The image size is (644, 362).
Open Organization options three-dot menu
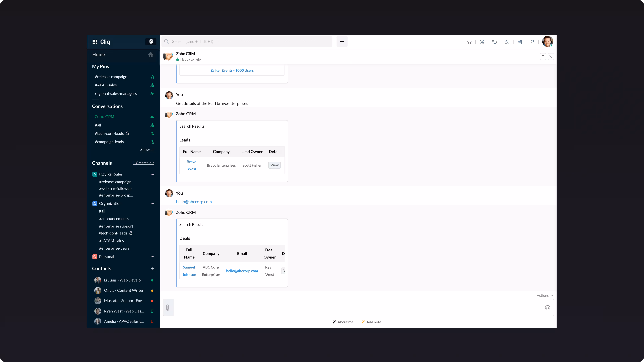coord(152,204)
